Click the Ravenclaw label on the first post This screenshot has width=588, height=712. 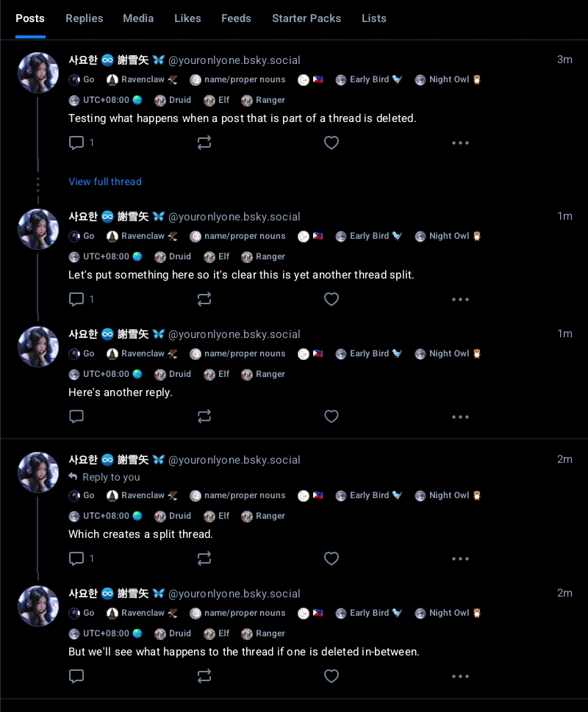[x=142, y=79]
